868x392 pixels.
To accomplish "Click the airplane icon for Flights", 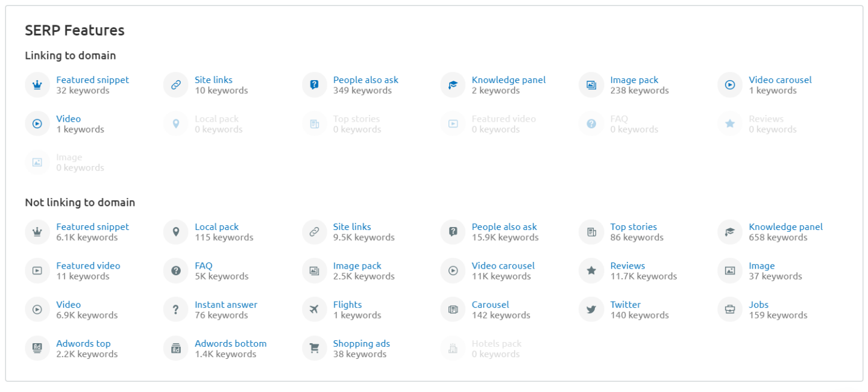I will tap(314, 310).
